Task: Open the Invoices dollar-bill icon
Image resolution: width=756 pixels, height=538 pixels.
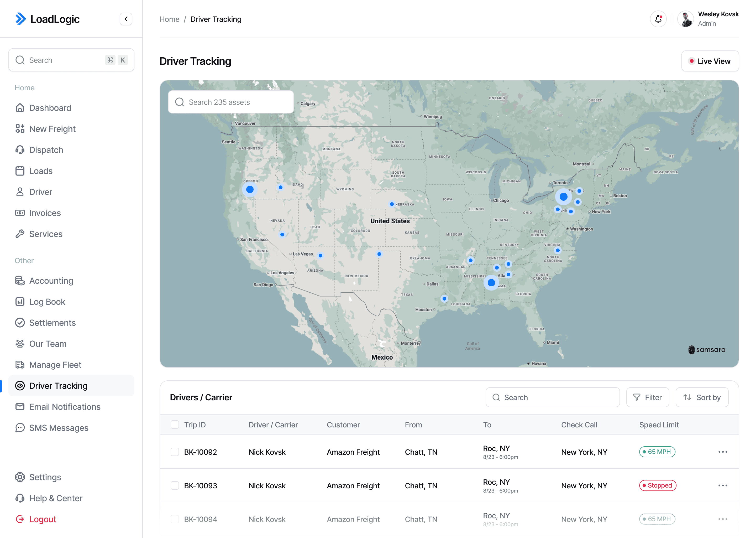Action: click(x=20, y=213)
